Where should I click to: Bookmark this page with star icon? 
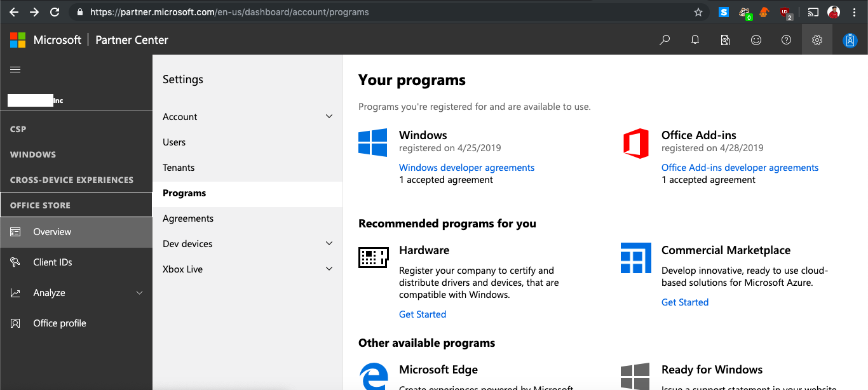point(698,12)
